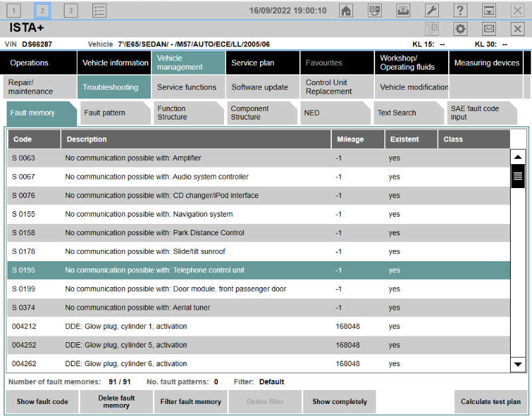The height and width of the screenshot is (416, 532).
Task: Sort by Class column header
Action: point(474,140)
